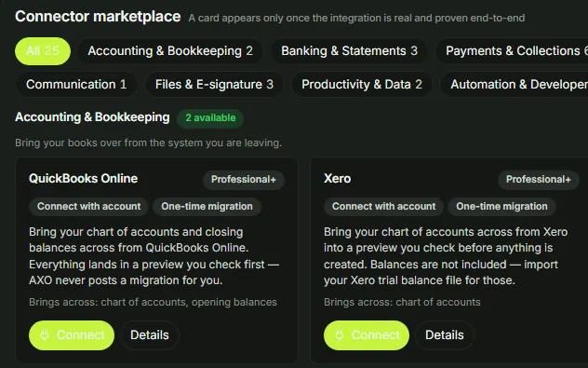The width and height of the screenshot is (588, 368).
Task: Filter by Communication category
Action: (76, 85)
